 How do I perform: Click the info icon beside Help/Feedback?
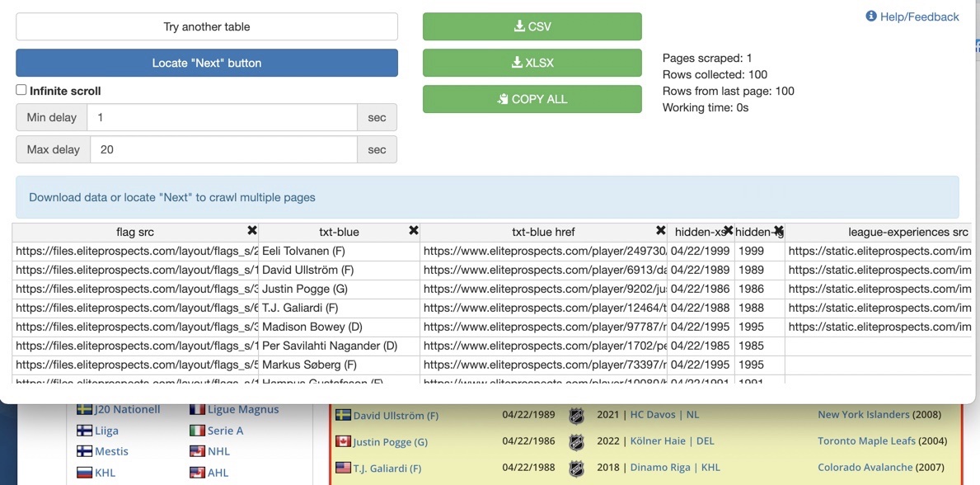(872, 16)
